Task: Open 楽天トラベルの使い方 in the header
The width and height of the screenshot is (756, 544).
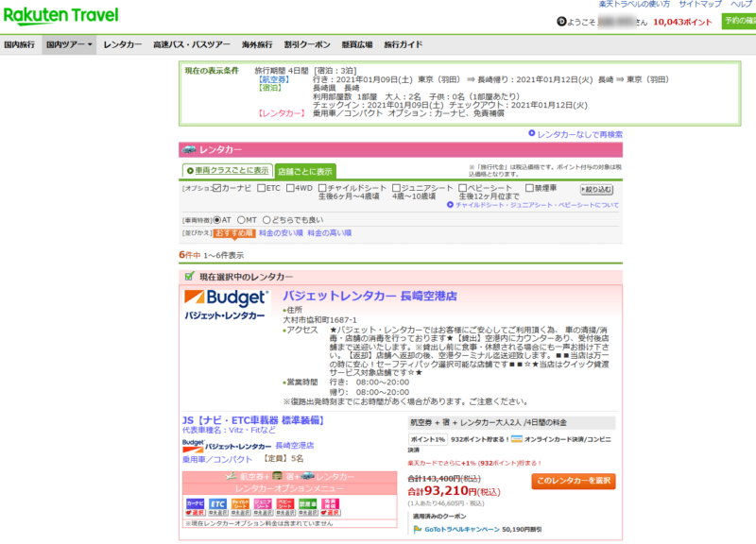Action: click(x=634, y=4)
